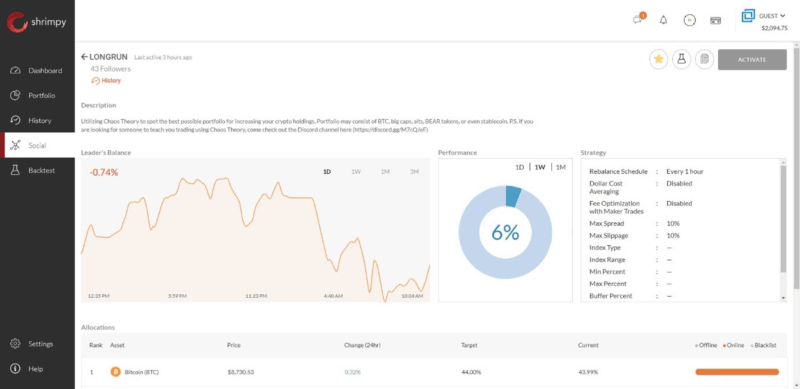Click the -0.74% balance change value
Screen dimensions: 800x389
104,173
